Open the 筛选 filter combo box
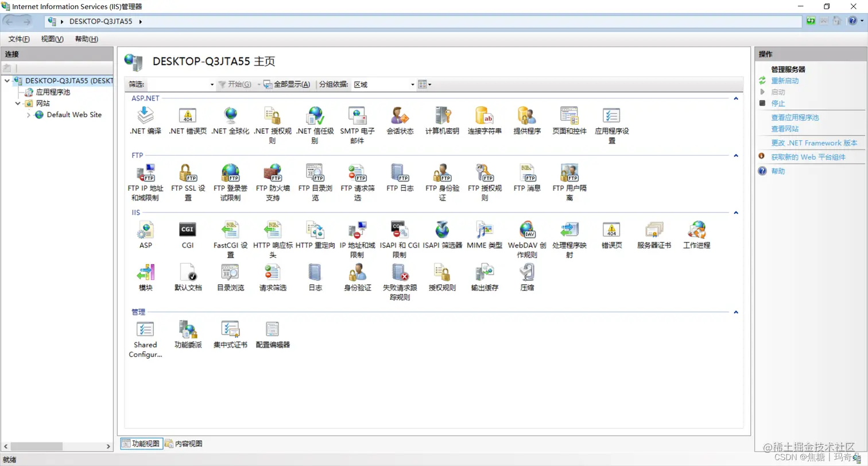The image size is (868, 466). pyautogui.click(x=181, y=84)
